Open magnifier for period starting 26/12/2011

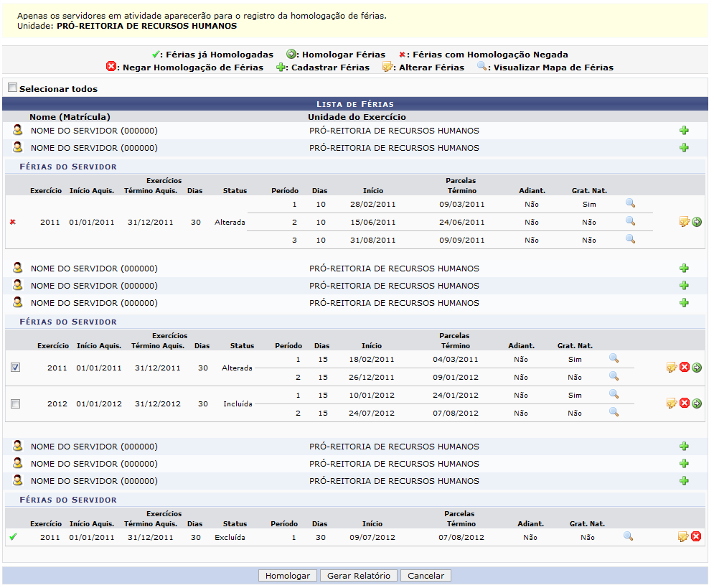614,376
